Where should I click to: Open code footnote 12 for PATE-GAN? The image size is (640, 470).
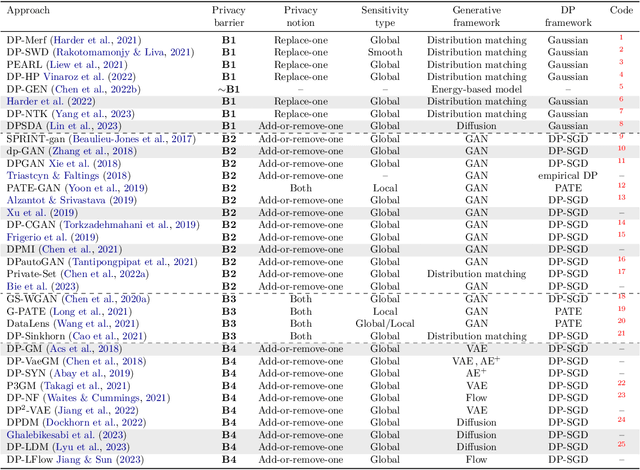[621, 185]
